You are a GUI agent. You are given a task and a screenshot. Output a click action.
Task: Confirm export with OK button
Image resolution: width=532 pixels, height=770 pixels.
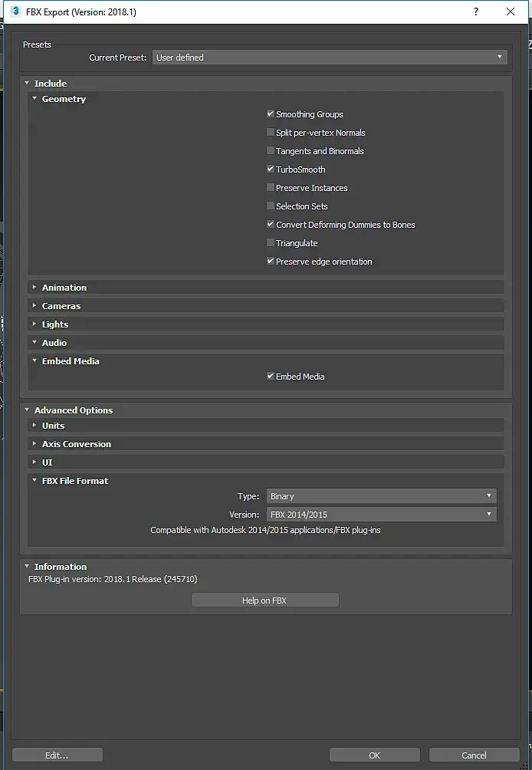374,755
